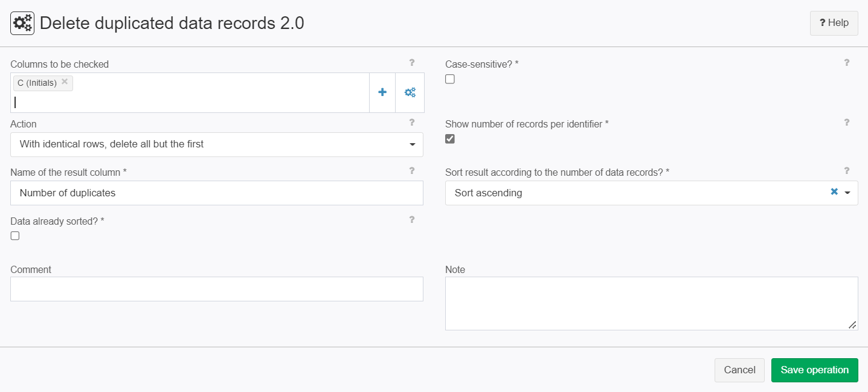Click the question mark next to Action
The width and height of the screenshot is (868, 392).
click(x=412, y=123)
